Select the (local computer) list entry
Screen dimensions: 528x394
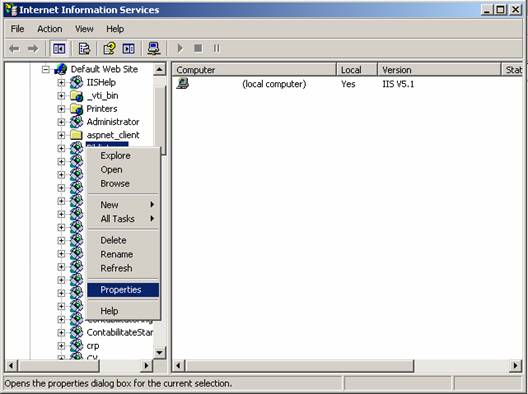tap(274, 84)
